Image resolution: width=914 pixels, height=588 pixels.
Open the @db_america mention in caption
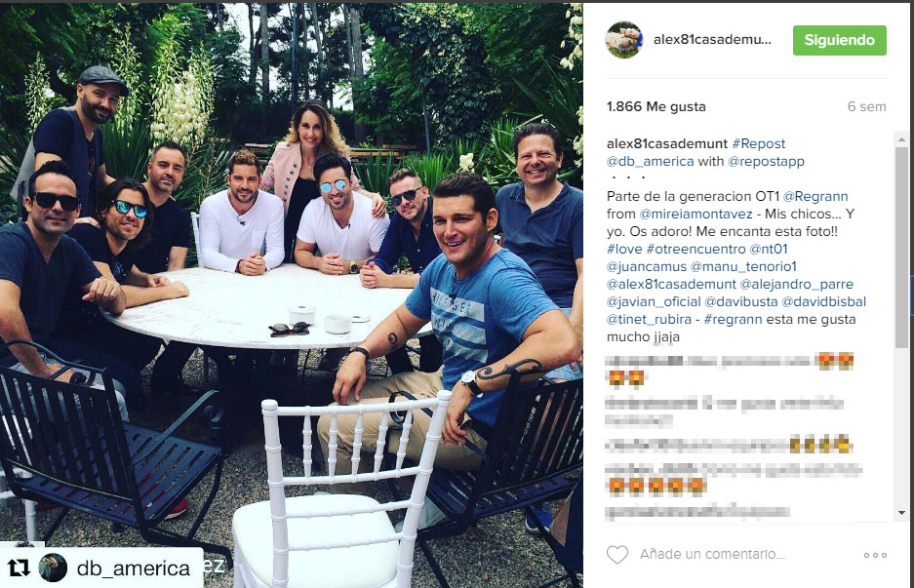coord(650,161)
